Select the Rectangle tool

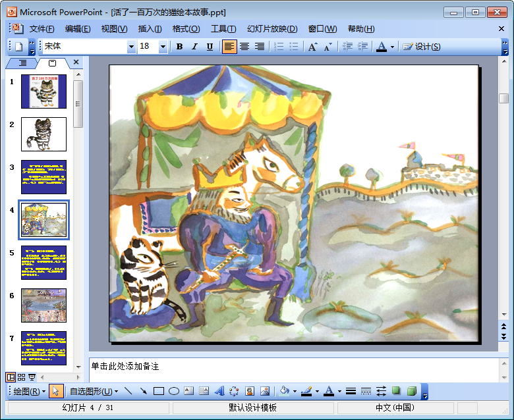coord(159,391)
